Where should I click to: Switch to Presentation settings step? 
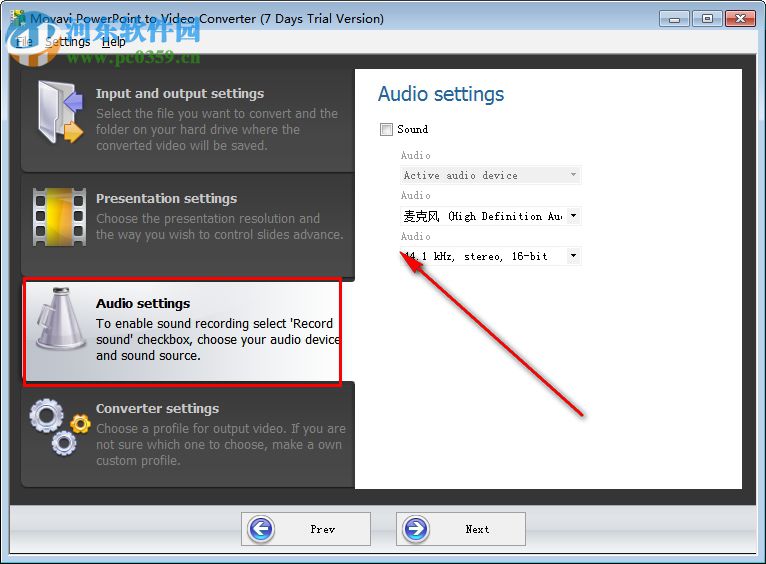188,224
